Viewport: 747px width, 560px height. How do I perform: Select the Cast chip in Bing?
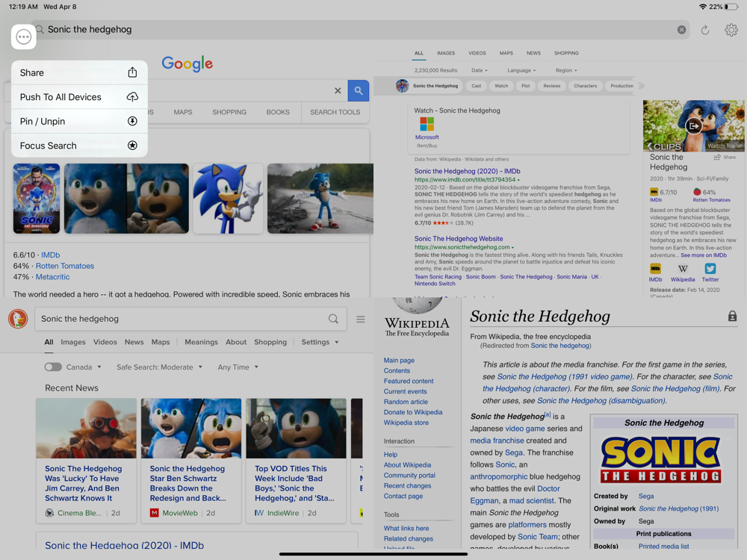pos(477,86)
